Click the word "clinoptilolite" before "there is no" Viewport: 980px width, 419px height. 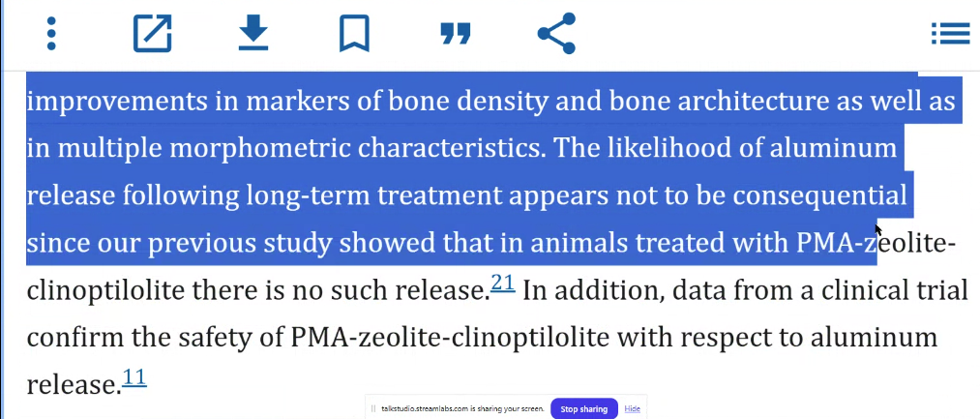[x=105, y=291]
